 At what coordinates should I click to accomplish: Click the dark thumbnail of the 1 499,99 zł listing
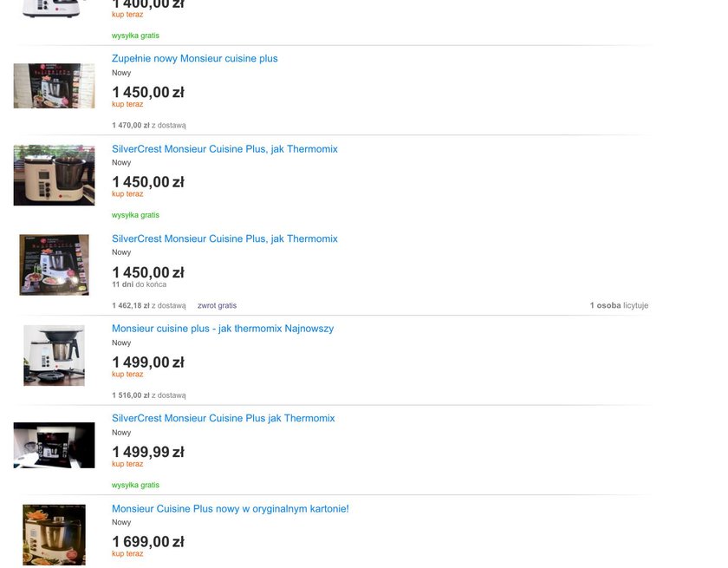point(54,445)
